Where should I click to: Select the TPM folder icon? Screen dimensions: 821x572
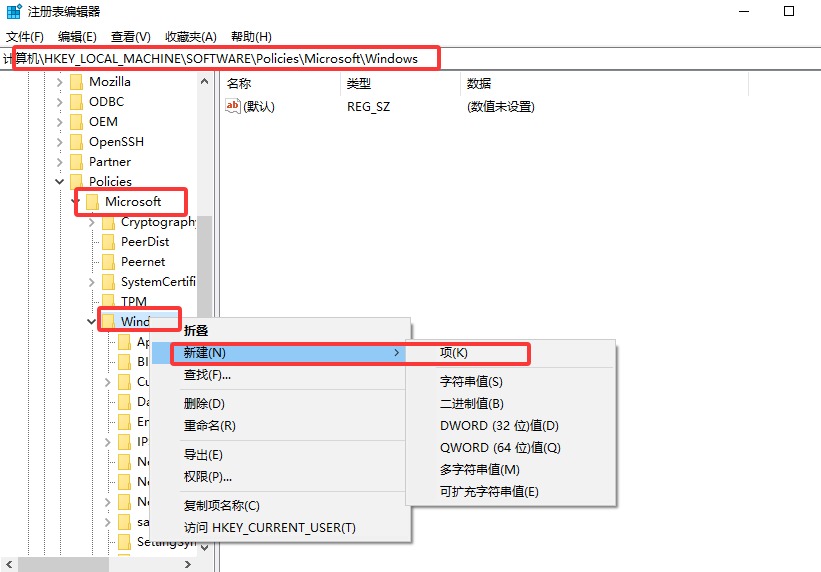(108, 301)
